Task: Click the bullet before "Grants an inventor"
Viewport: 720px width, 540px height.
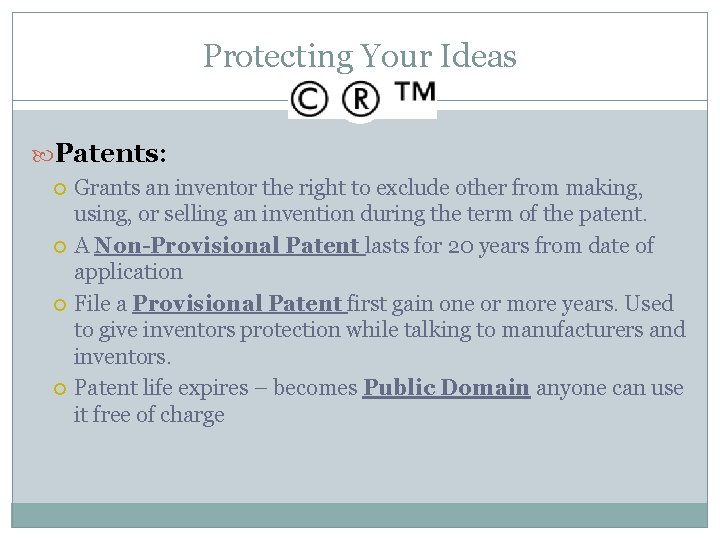Action: pyautogui.click(x=62, y=188)
